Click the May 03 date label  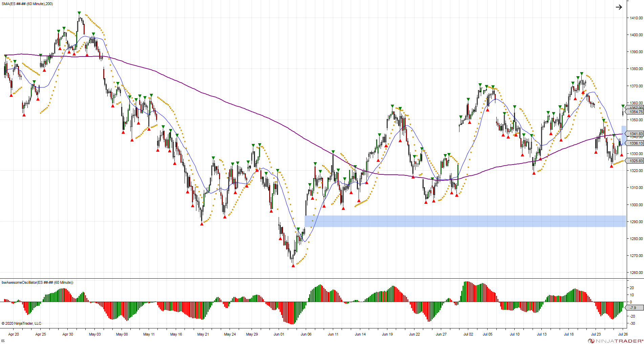pyautogui.click(x=95, y=334)
